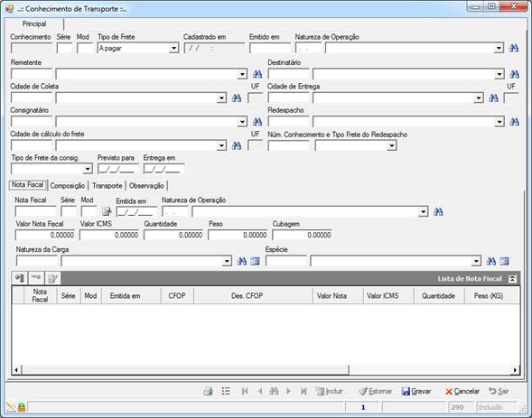532x418 pixels.
Task: Go to the previous record arrow
Action: pos(260,391)
